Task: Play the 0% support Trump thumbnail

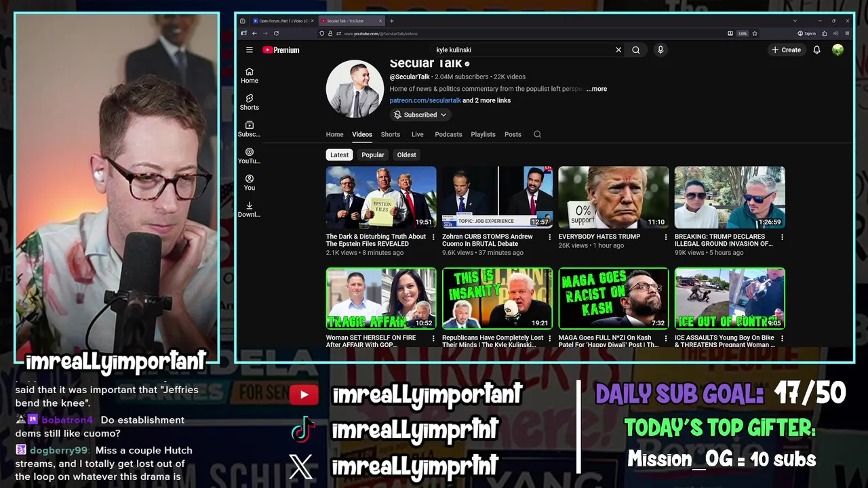Action: (x=614, y=197)
